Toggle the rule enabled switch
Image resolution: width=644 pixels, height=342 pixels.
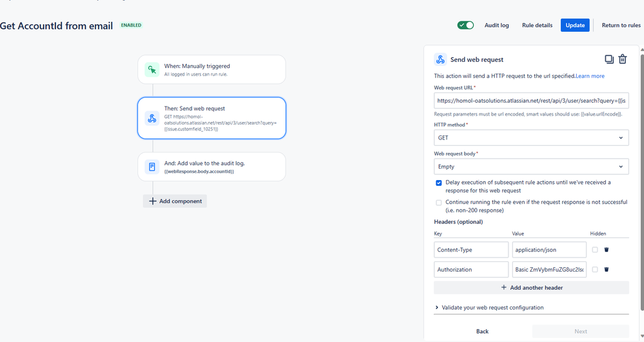(x=465, y=25)
